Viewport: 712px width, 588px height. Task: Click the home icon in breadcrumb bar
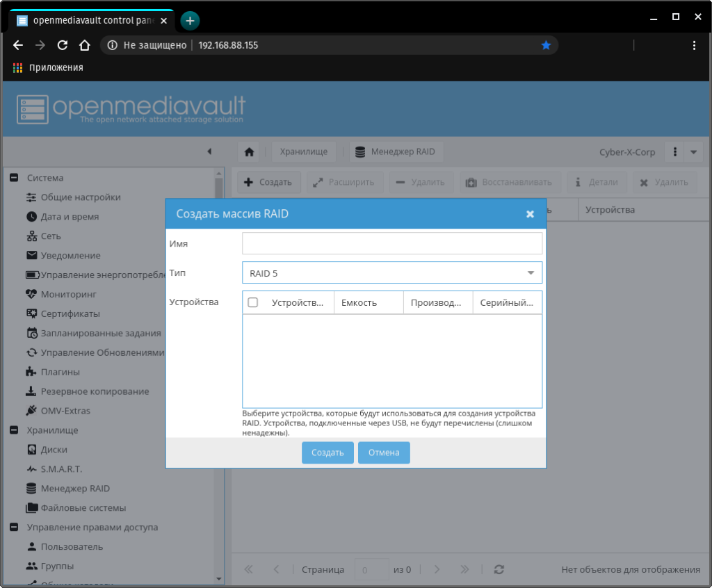(x=249, y=152)
